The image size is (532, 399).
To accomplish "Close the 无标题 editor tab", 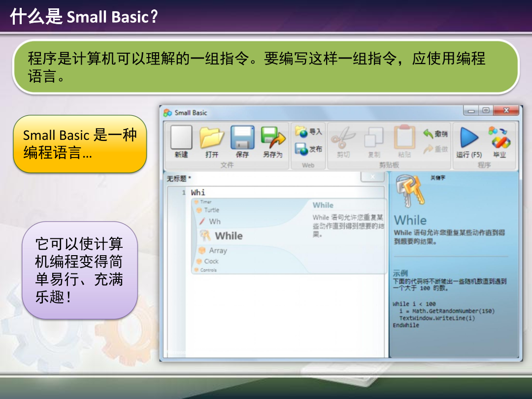I will (x=373, y=176).
